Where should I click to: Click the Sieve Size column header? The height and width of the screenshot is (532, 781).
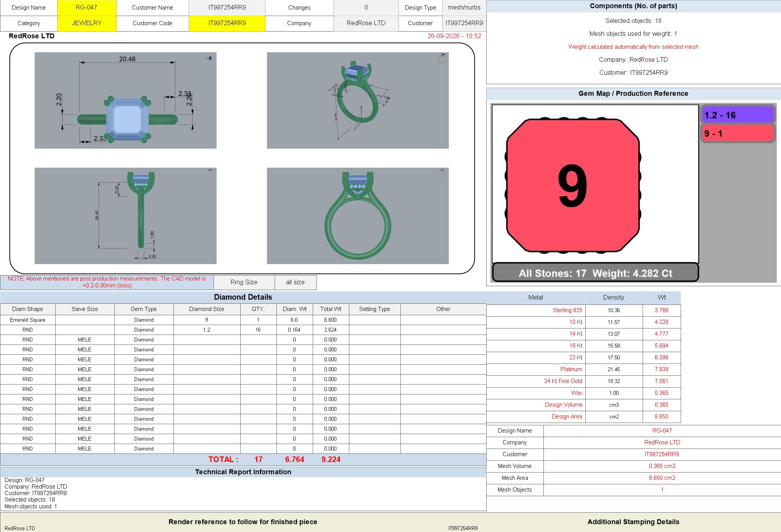(x=85, y=309)
